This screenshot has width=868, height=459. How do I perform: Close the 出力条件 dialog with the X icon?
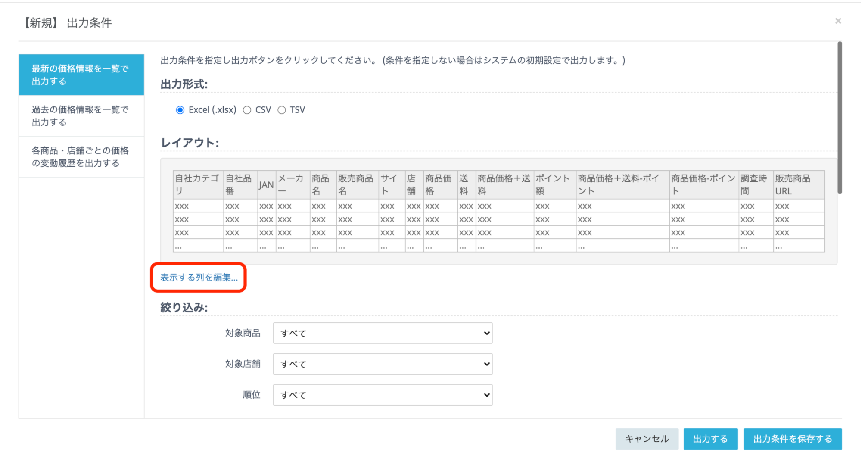pos(838,21)
